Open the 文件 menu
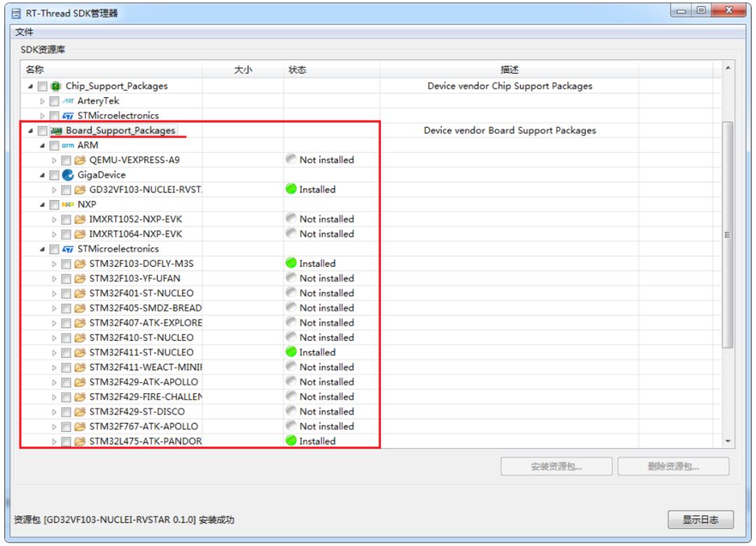 click(24, 31)
